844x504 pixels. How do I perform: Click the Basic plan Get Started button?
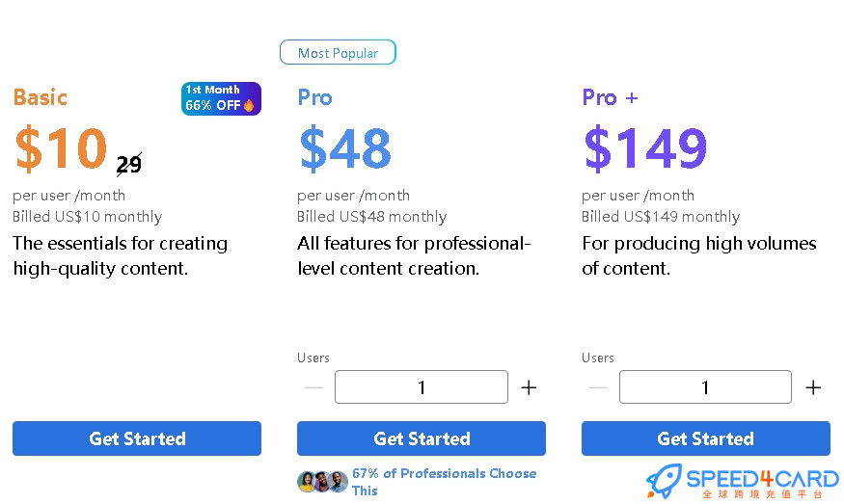click(137, 438)
